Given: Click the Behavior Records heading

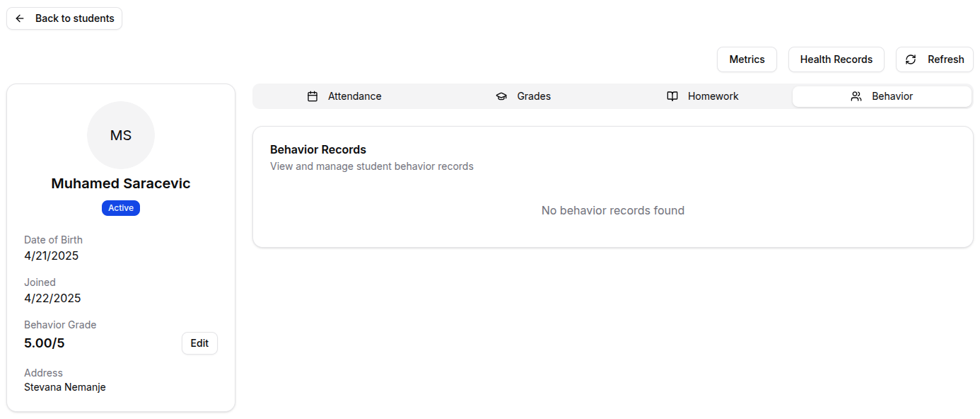Looking at the screenshot, I should [318, 149].
